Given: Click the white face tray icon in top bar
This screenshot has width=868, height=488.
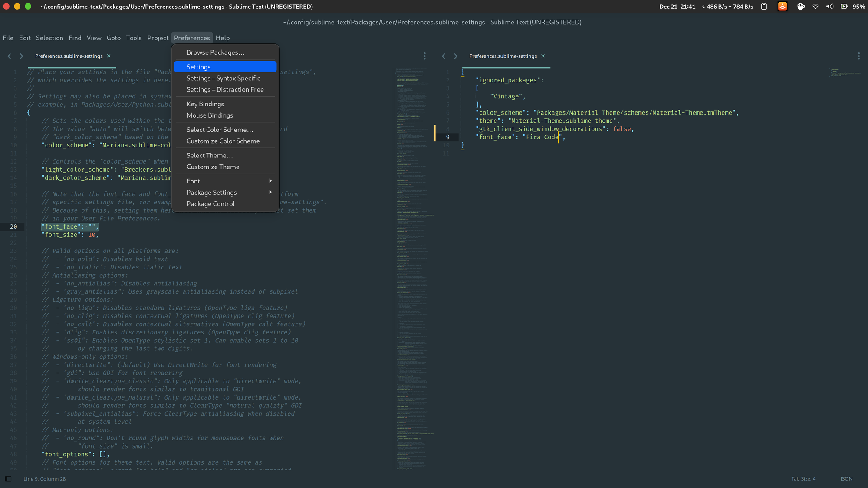Looking at the screenshot, I should pos(801,7).
